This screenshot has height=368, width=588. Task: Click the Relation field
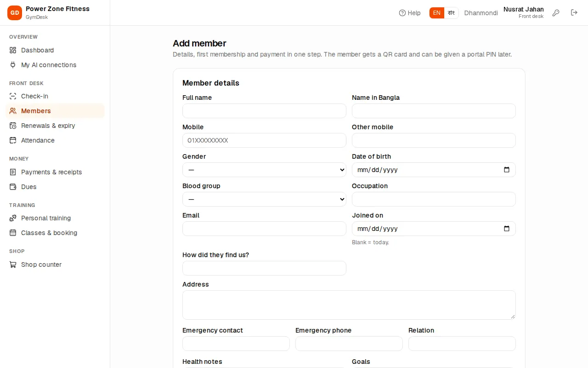pyautogui.click(x=462, y=344)
